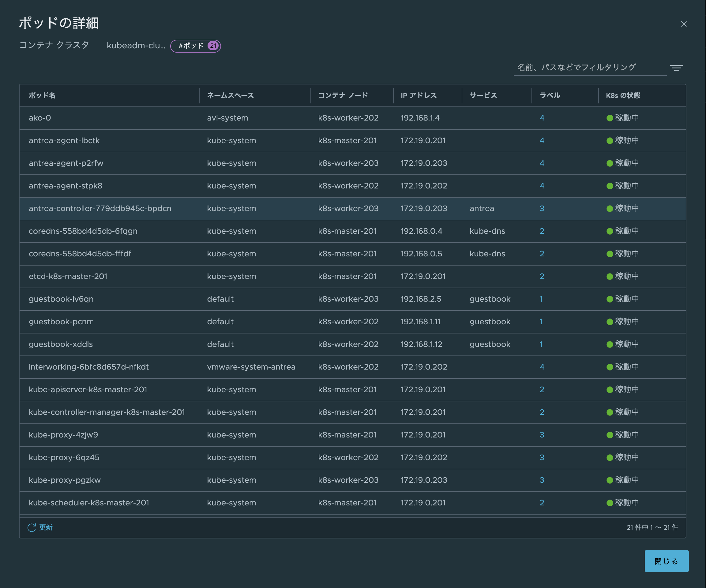The width and height of the screenshot is (706, 588).
Task: Open label count for antrea-controller pod
Action: 542,208
